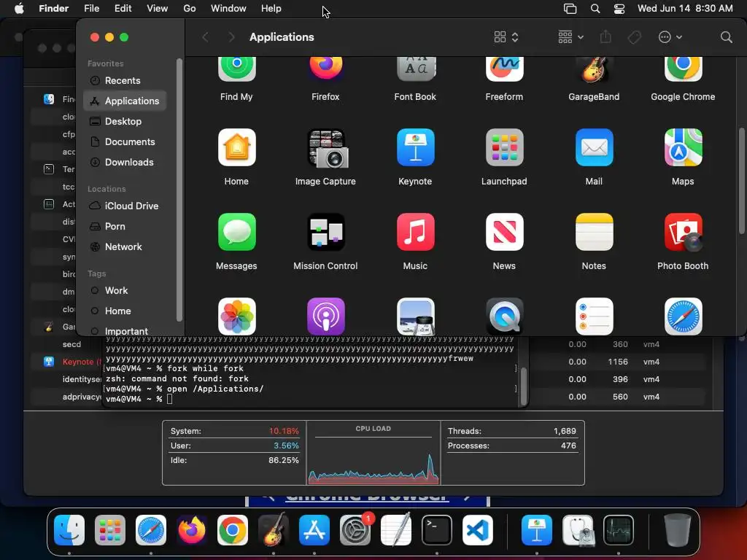The image size is (747, 560).
Task: Open the Photo Booth app icon
Action: [683, 232]
